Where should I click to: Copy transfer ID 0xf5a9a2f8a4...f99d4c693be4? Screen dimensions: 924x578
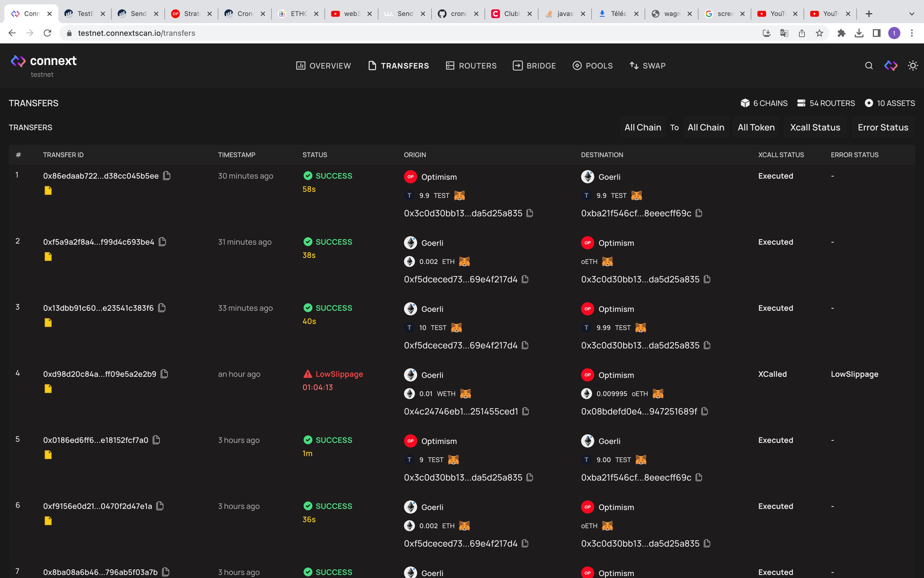pyautogui.click(x=162, y=242)
